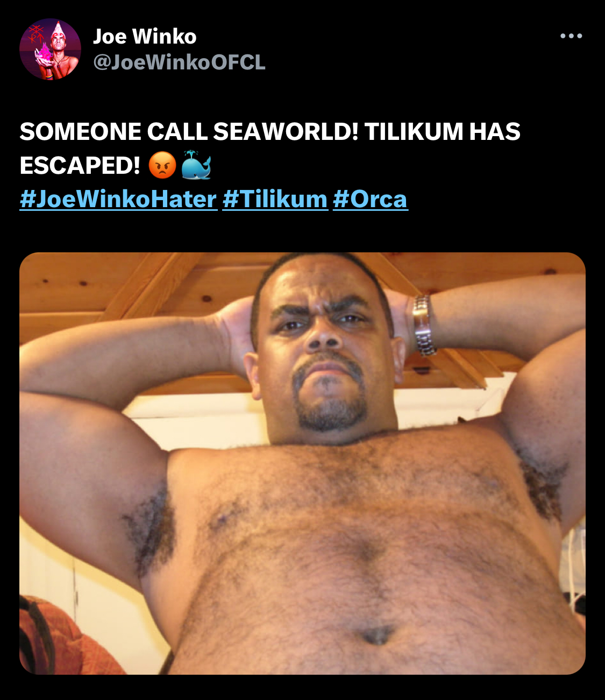Tap the silver wristwatch in the photo
The height and width of the screenshot is (700, 605).
(x=424, y=325)
